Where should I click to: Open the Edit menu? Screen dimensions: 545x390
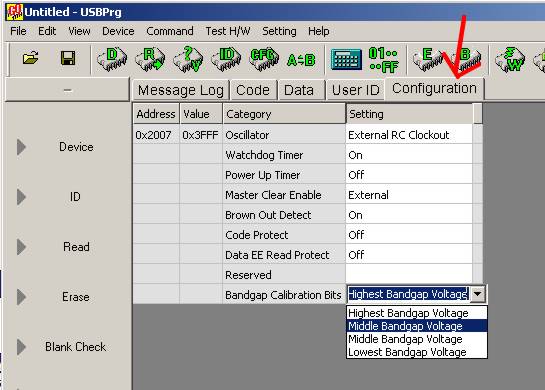click(x=47, y=31)
